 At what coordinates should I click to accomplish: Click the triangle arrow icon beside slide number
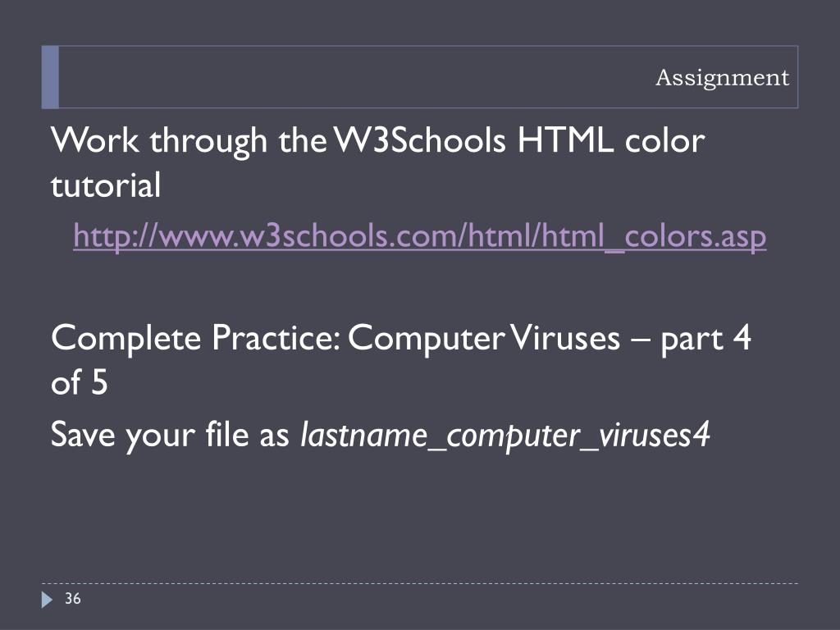(47, 600)
